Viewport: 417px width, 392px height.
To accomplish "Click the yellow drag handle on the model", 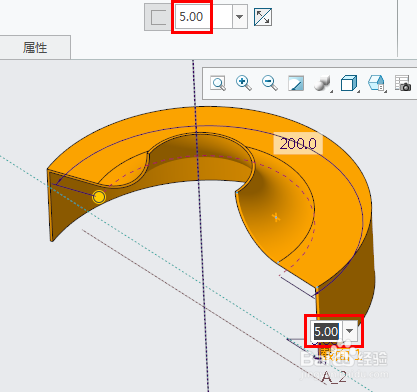I will (x=99, y=197).
